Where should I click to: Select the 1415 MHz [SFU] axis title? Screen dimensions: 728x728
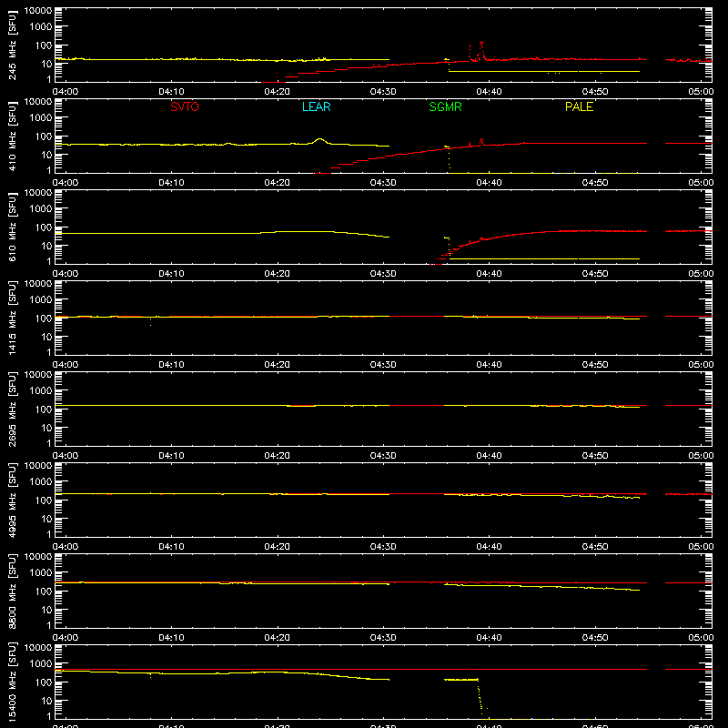[12, 318]
